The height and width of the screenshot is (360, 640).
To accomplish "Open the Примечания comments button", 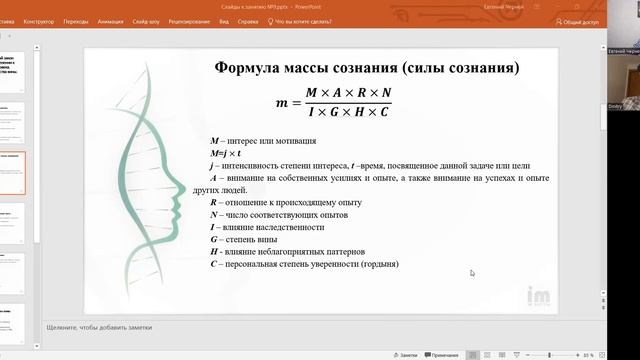I will tap(441, 355).
